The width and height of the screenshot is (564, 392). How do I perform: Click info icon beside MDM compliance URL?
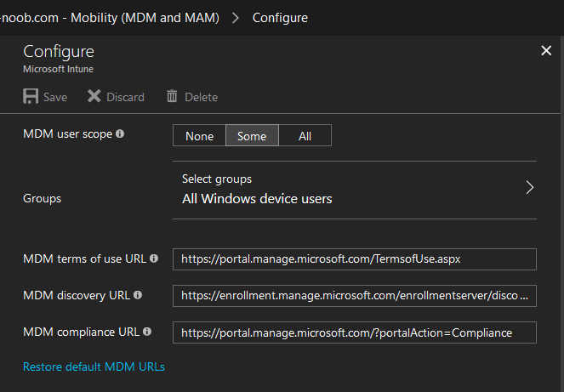tap(147, 332)
